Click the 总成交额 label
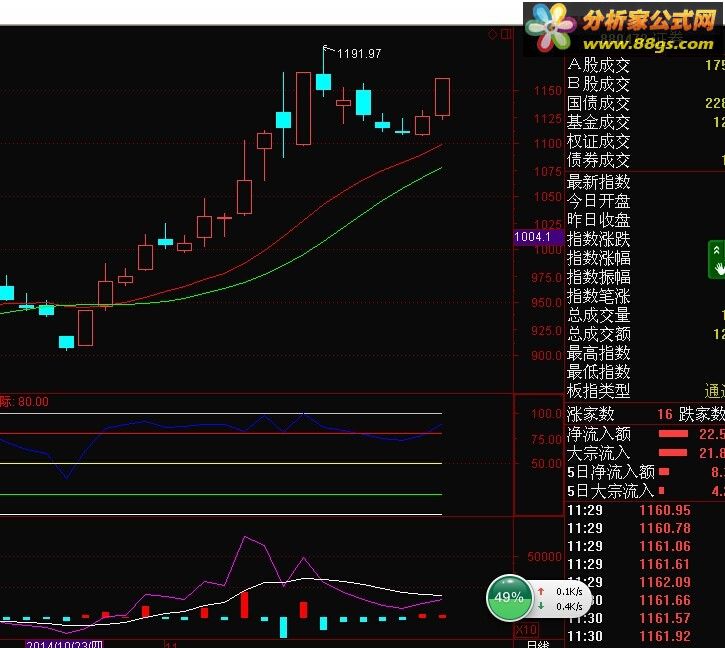The image size is (725, 648). pos(598,334)
